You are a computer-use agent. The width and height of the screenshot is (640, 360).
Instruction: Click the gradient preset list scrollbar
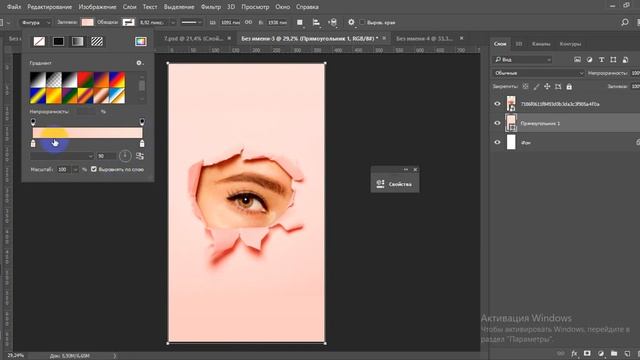click(x=142, y=86)
